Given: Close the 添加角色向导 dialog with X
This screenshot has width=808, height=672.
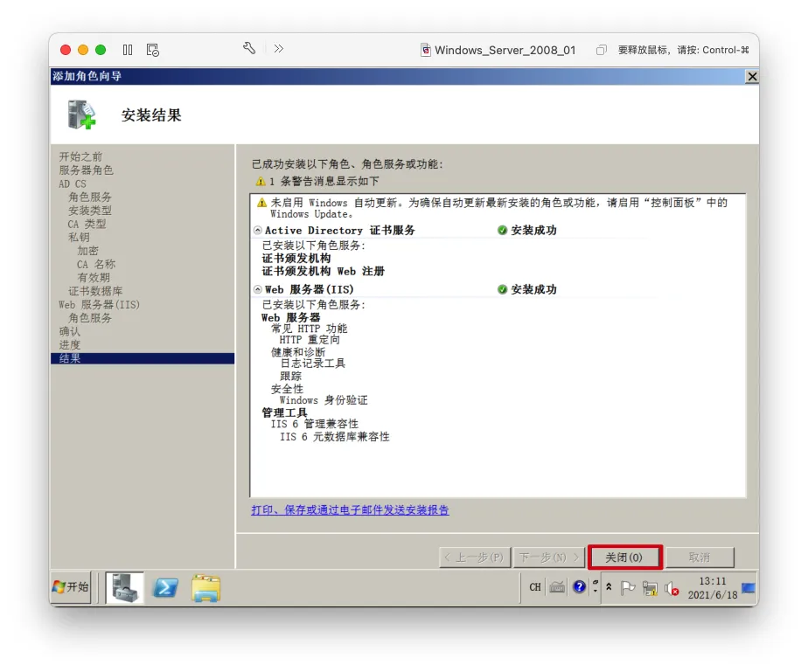Looking at the screenshot, I should click(x=752, y=77).
